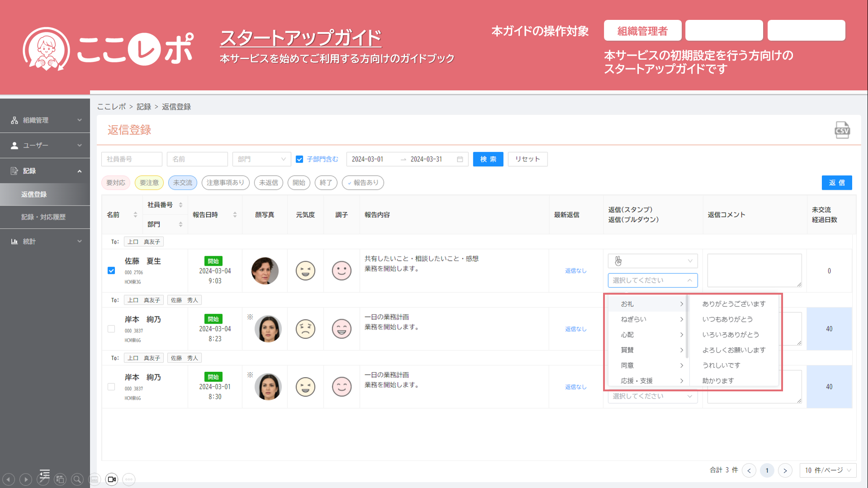Choose ありがとうございます reply option
The width and height of the screenshot is (868, 488).
coord(733,304)
